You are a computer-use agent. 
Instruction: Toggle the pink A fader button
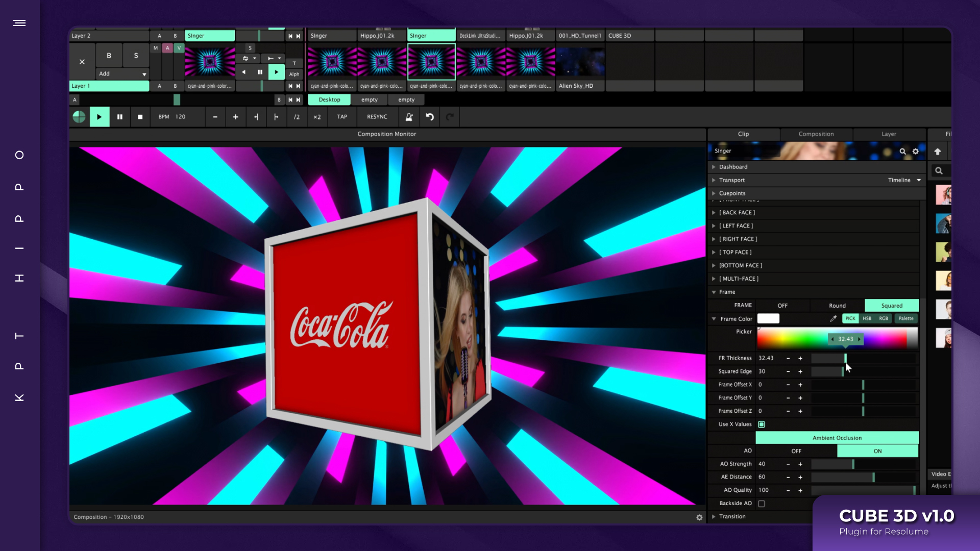167,48
